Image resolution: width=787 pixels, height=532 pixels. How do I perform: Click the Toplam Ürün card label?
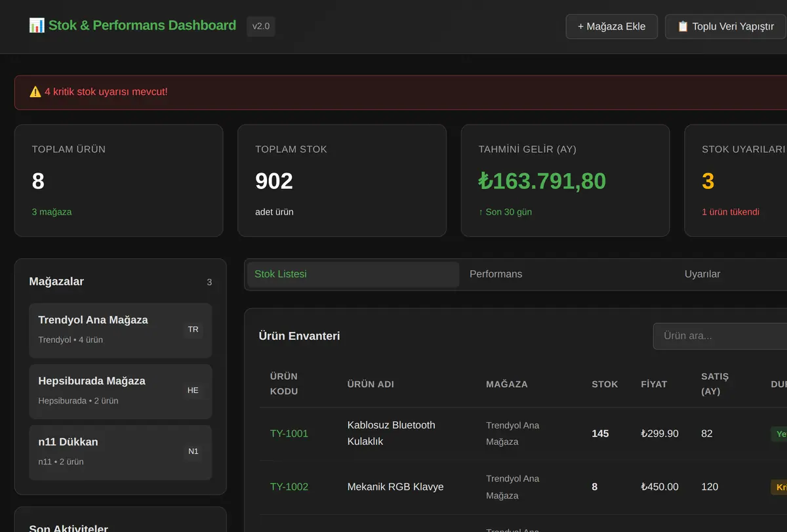[x=69, y=150]
